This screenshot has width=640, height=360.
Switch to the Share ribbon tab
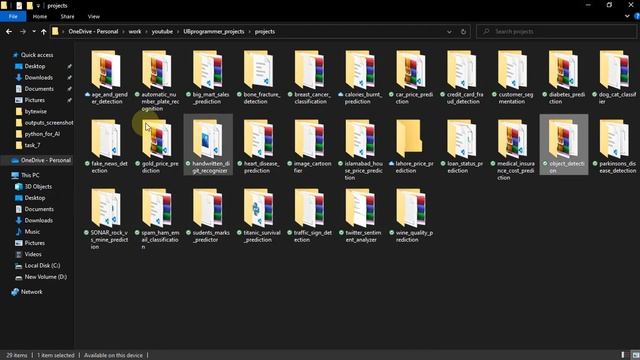point(67,16)
